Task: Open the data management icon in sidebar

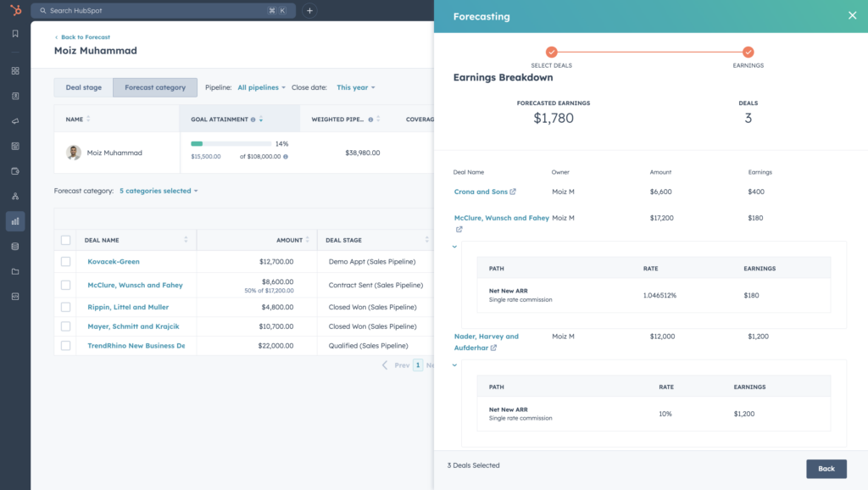Action: 15,247
